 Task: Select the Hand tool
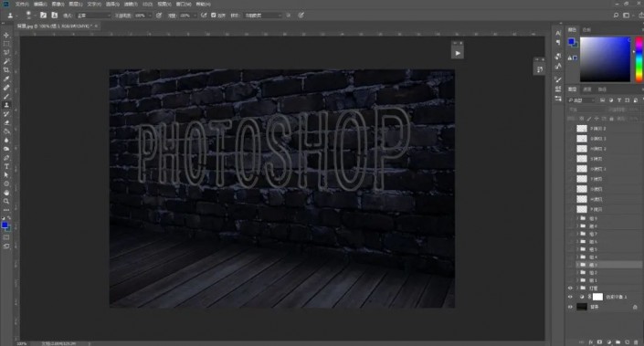(x=6, y=193)
